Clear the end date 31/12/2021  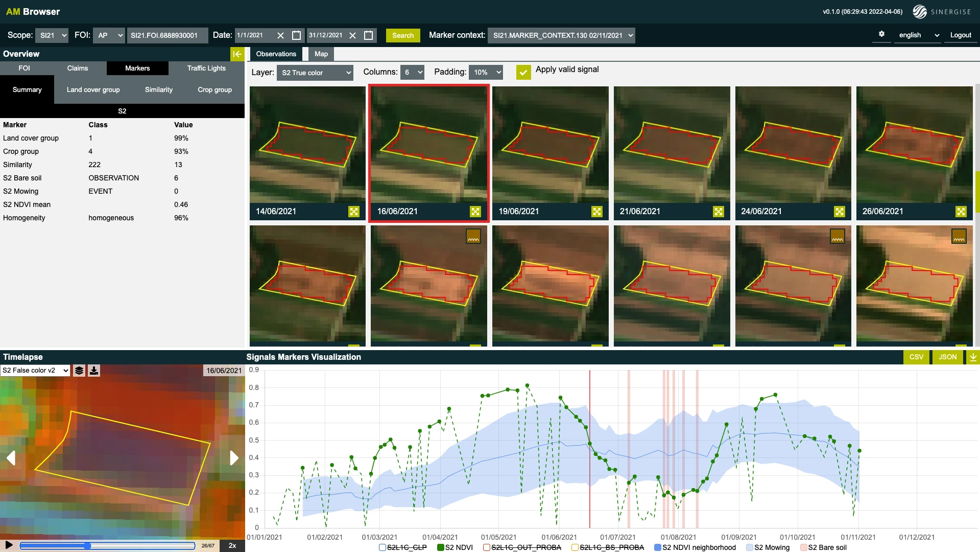(352, 35)
